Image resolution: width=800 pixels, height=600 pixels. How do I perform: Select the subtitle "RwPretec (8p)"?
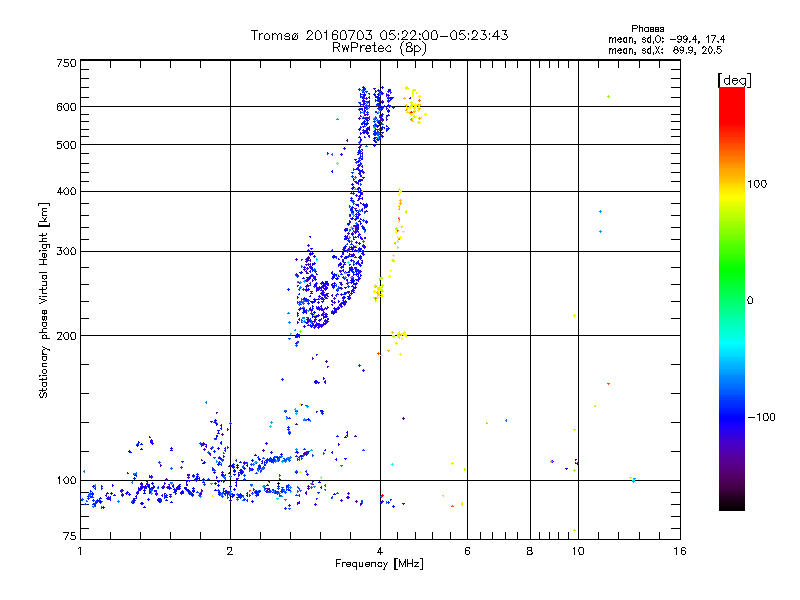[379, 48]
